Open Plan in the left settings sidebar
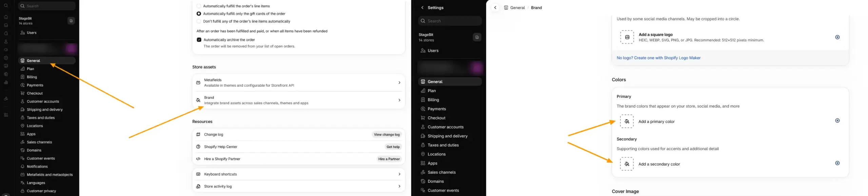Screen dimensions: 868x196 coord(47,69)
